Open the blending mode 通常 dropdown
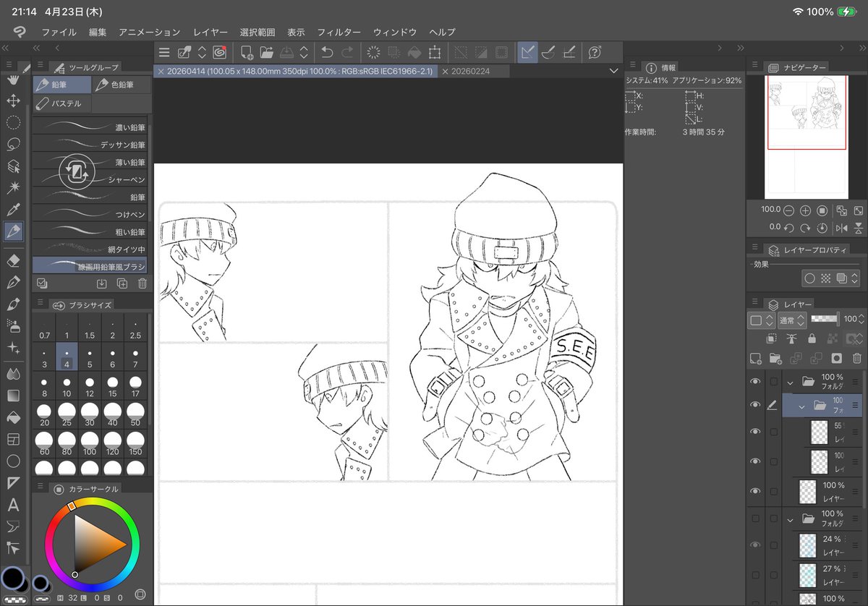Image resolution: width=868 pixels, height=606 pixels. (791, 320)
